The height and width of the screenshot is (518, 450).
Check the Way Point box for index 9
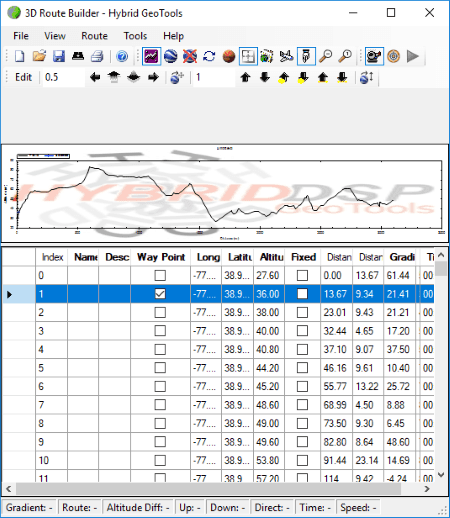160,442
